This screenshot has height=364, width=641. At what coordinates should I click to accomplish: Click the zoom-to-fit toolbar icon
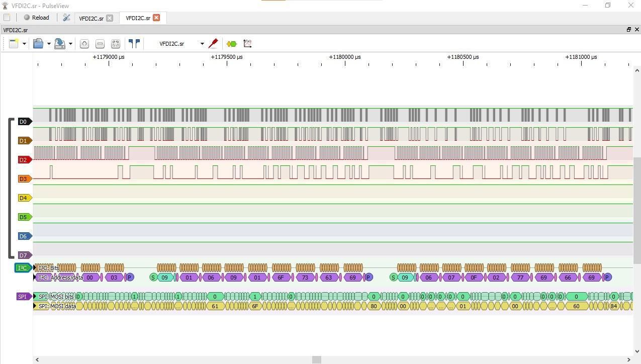point(116,44)
